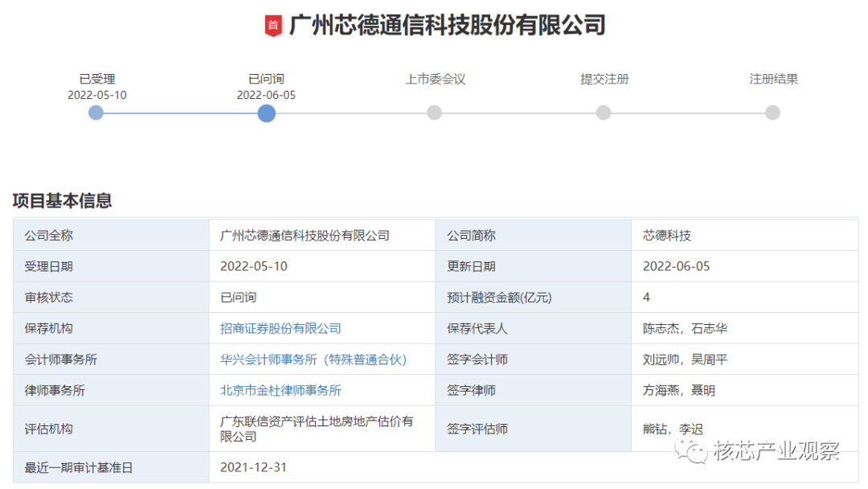Click the 广东联信资产评估土地房地产估价有限公司 value
Screen dimensions: 868x489
pos(317,429)
